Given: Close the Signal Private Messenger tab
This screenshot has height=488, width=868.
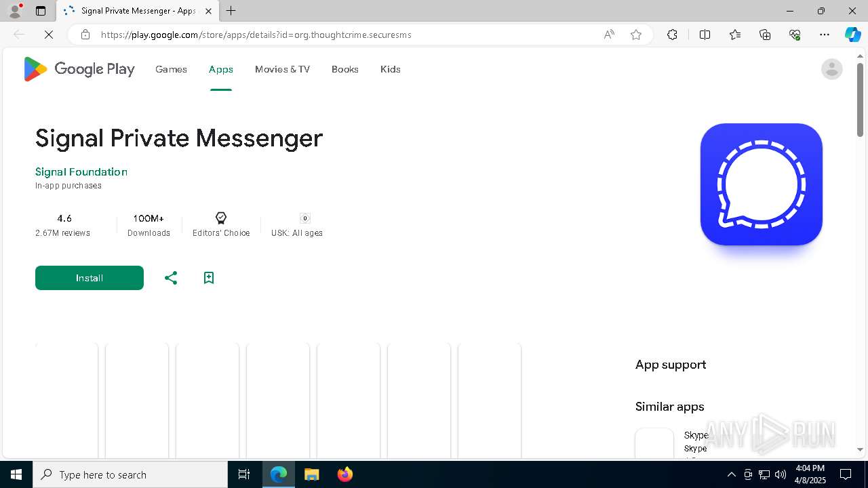Looking at the screenshot, I should [x=208, y=11].
